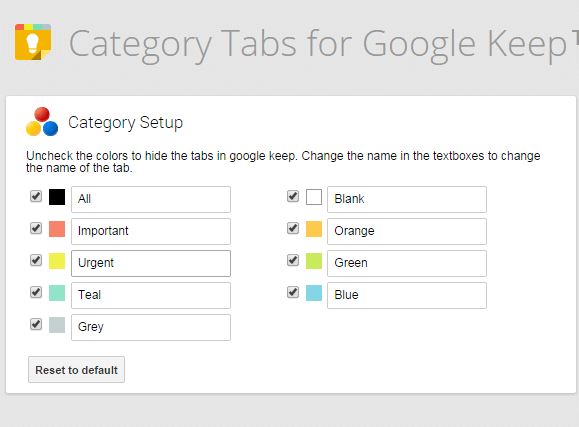The image size is (579, 427).
Task: Disable the Green tab checkbox
Action: click(x=293, y=260)
